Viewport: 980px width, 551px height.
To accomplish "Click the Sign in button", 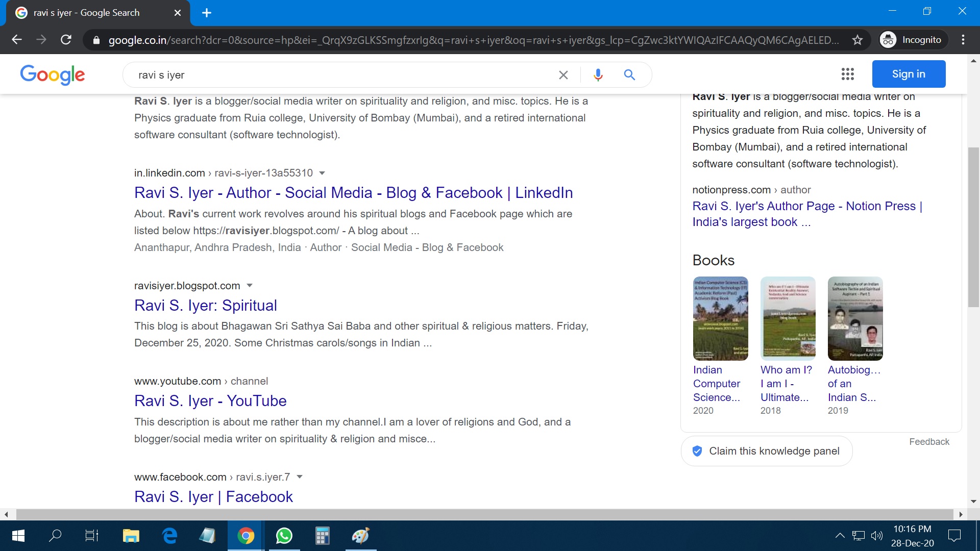I will 909,73.
